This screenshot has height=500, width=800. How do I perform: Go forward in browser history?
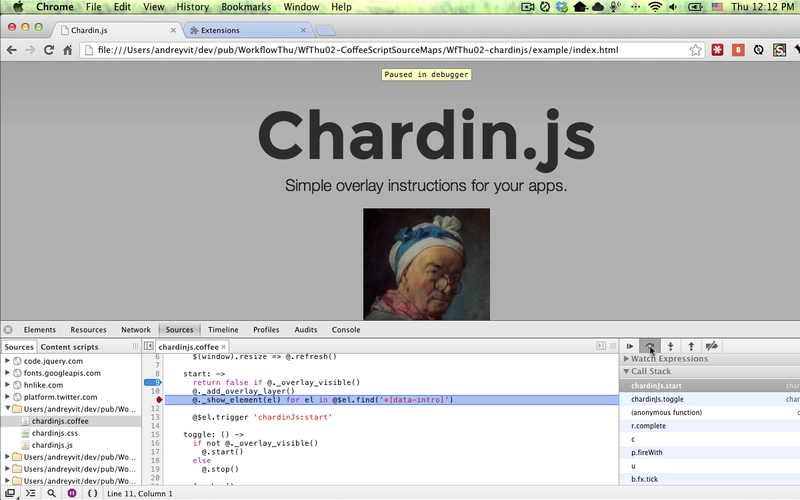coord(30,50)
